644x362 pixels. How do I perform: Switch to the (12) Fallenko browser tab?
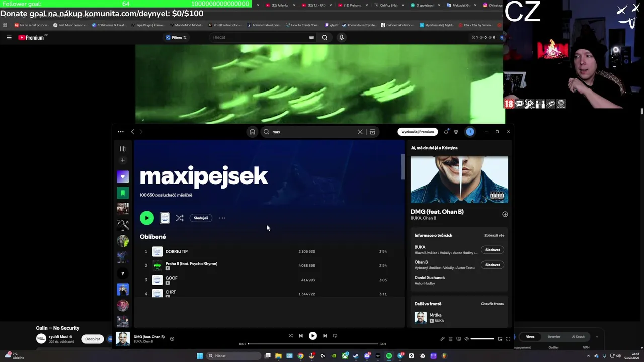(280, 5)
